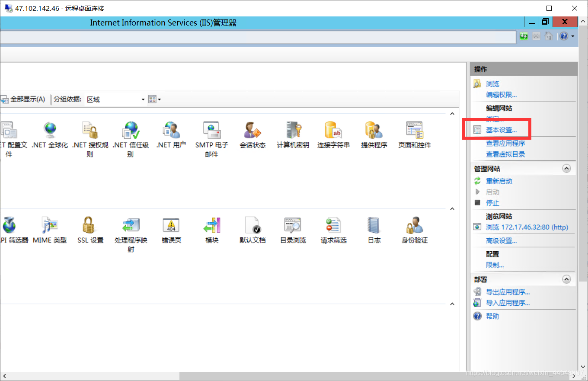Click the 查看应用程序 link
This screenshot has height=381, width=588.
tap(505, 143)
